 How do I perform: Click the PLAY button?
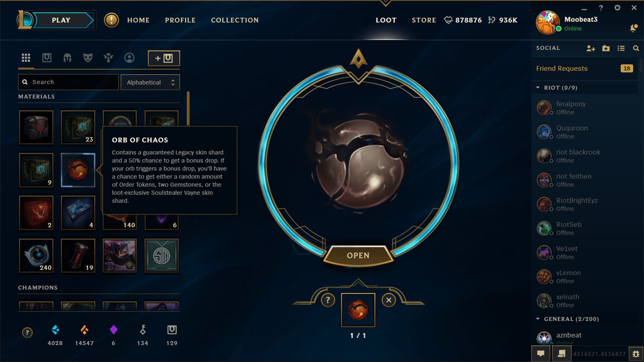pyautogui.click(x=61, y=20)
